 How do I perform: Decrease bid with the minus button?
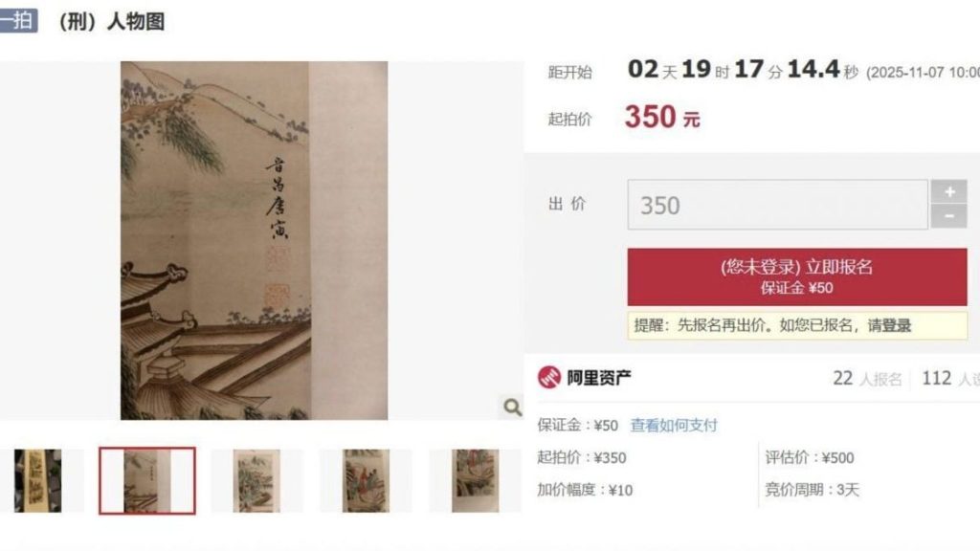pyautogui.click(x=948, y=217)
